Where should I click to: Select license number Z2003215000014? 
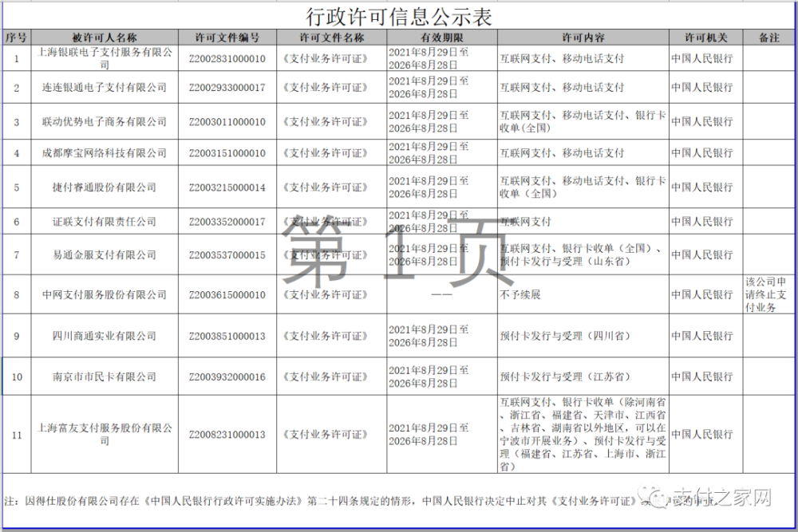point(227,187)
